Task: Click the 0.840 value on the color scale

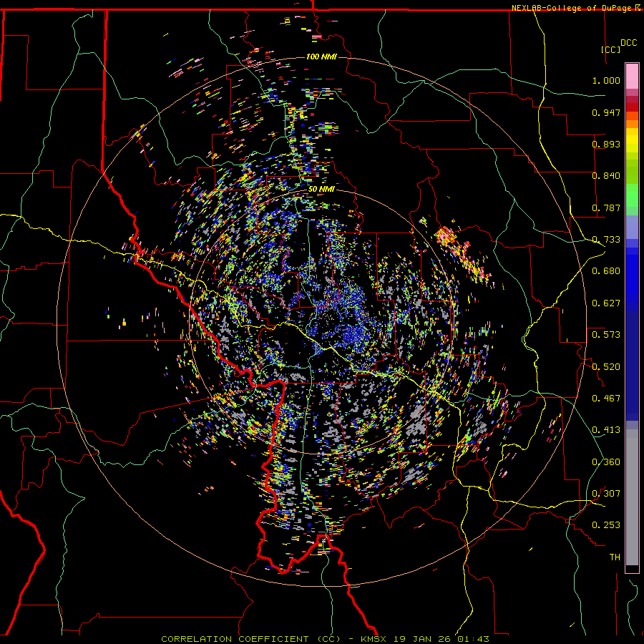Action: 606,176
